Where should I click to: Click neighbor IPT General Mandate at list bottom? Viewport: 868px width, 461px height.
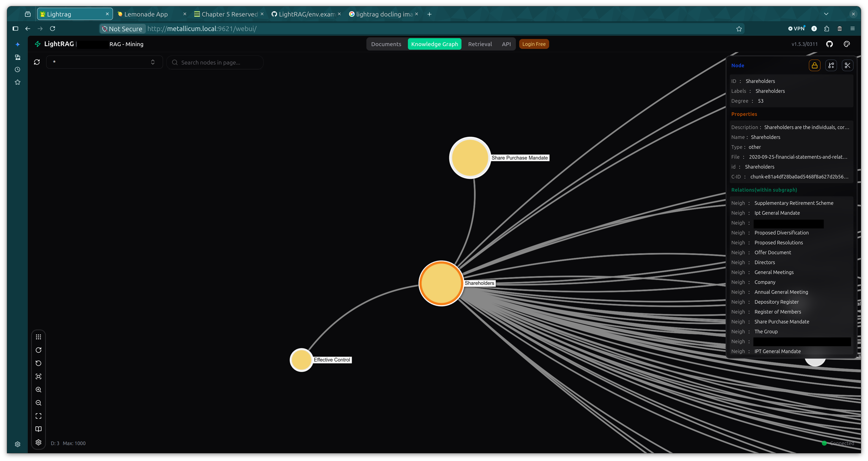(777, 351)
